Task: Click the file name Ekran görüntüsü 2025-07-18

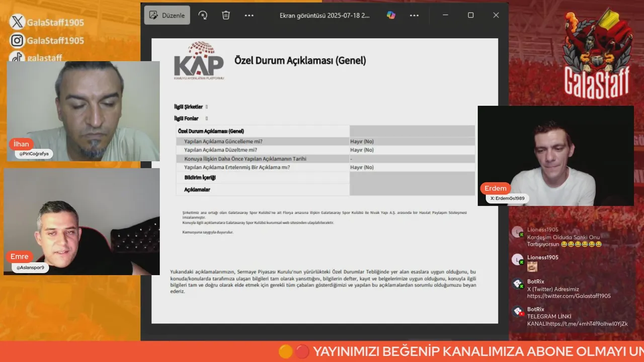Action: pyautogui.click(x=325, y=15)
